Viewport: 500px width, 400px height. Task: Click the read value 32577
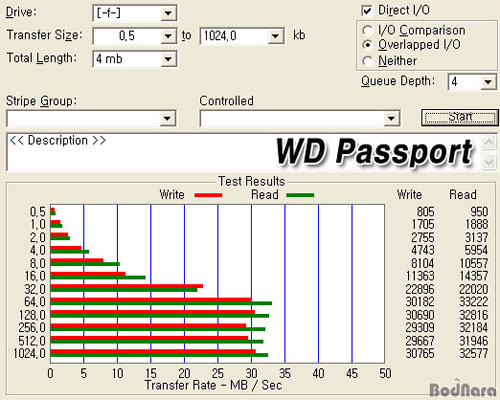474,353
